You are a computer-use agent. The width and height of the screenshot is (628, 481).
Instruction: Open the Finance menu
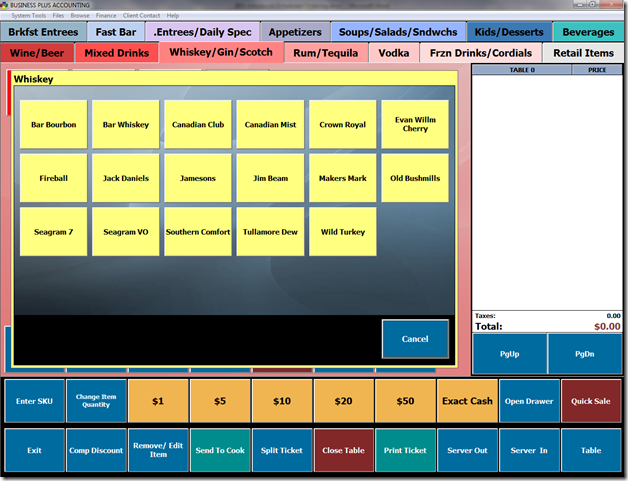click(106, 16)
